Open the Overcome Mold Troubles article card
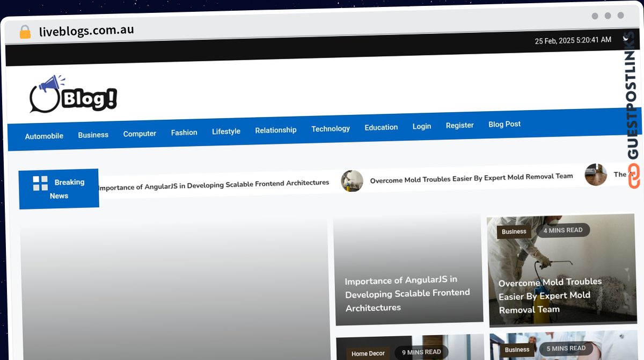The height and width of the screenshot is (360, 644). point(562,270)
